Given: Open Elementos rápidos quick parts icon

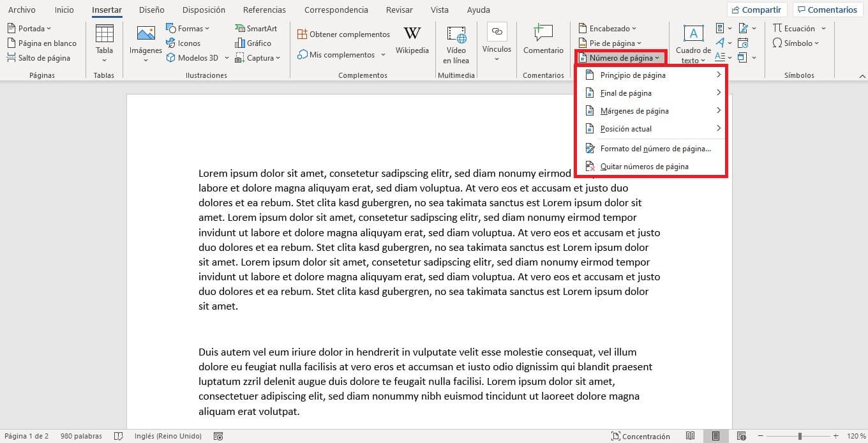Looking at the screenshot, I should click(x=720, y=29).
